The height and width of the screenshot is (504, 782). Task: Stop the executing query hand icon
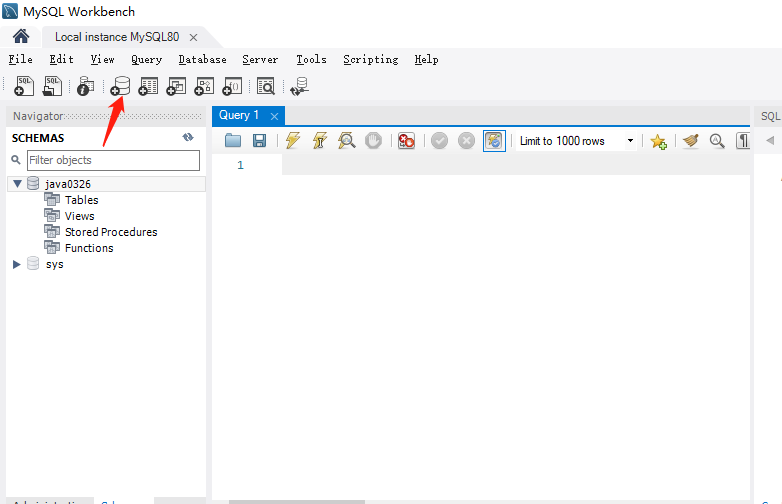[373, 141]
